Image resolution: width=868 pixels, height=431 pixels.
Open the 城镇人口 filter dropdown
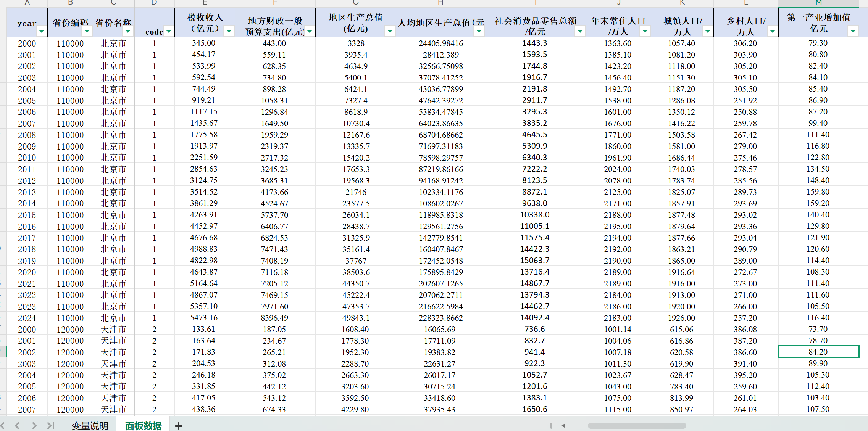[707, 31]
